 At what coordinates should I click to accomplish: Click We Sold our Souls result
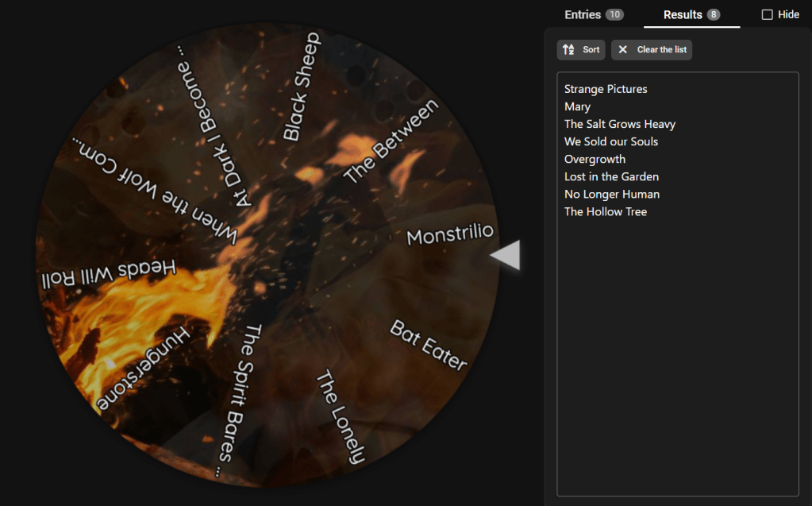coord(611,141)
